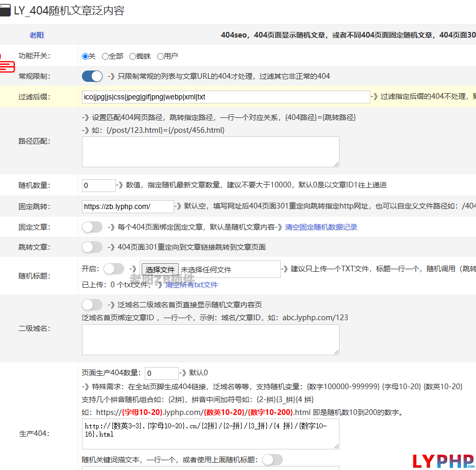This screenshot has height=470, width=476.
Task: Toggle the 随机关键词锚文本 switch
Action: pos(273,460)
